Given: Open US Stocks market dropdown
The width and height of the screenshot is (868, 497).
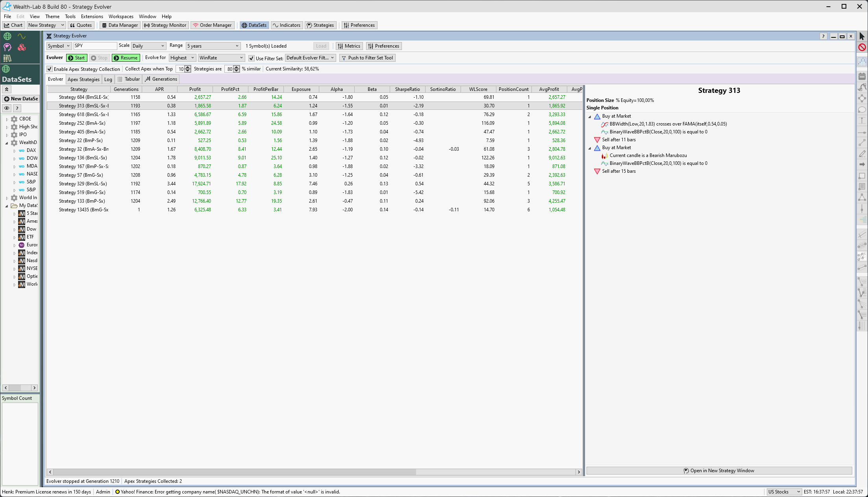Looking at the screenshot, I should pyautogui.click(x=784, y=492).
